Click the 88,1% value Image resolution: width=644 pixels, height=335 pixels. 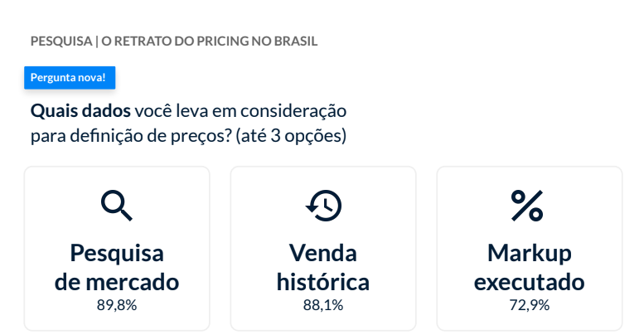(x=323, y=304)
